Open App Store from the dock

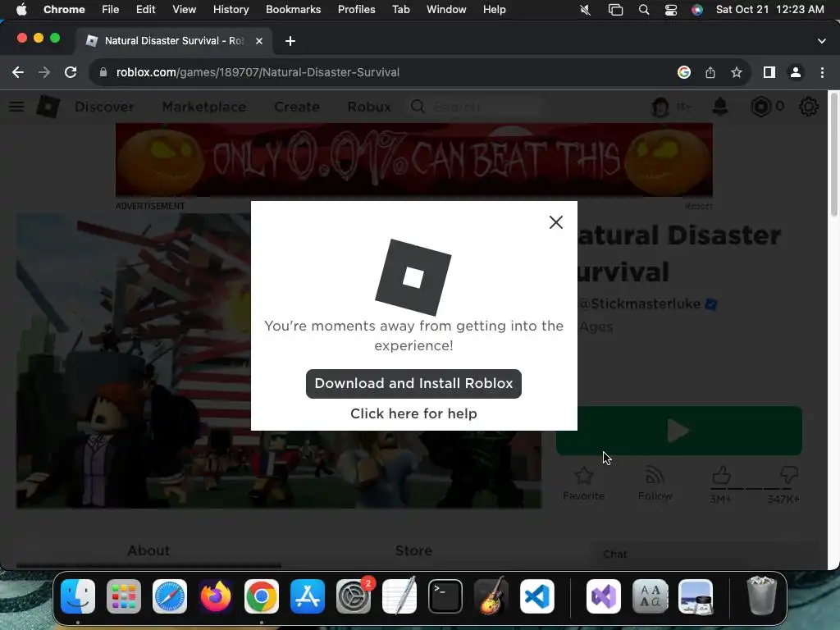pos(308,596)
